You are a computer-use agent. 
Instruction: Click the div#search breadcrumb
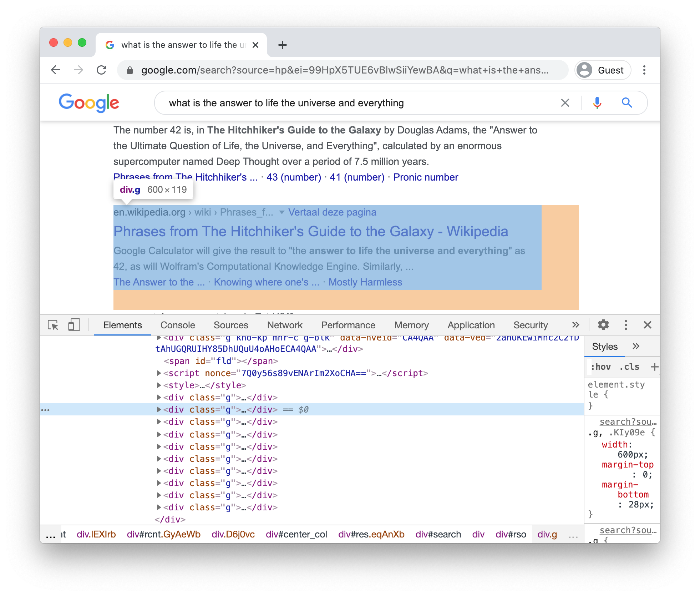pyautogui.click(x=438, y=534)
